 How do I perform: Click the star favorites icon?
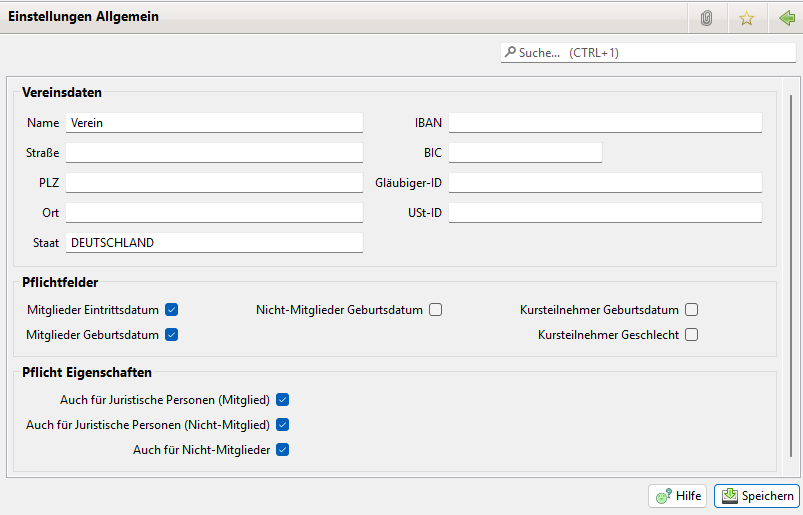click(746, 18)
